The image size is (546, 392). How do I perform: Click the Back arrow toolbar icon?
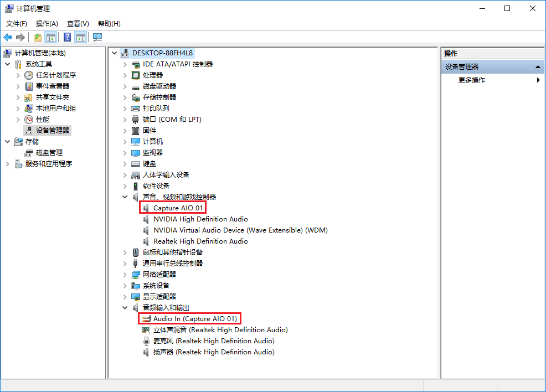(8, 37)
